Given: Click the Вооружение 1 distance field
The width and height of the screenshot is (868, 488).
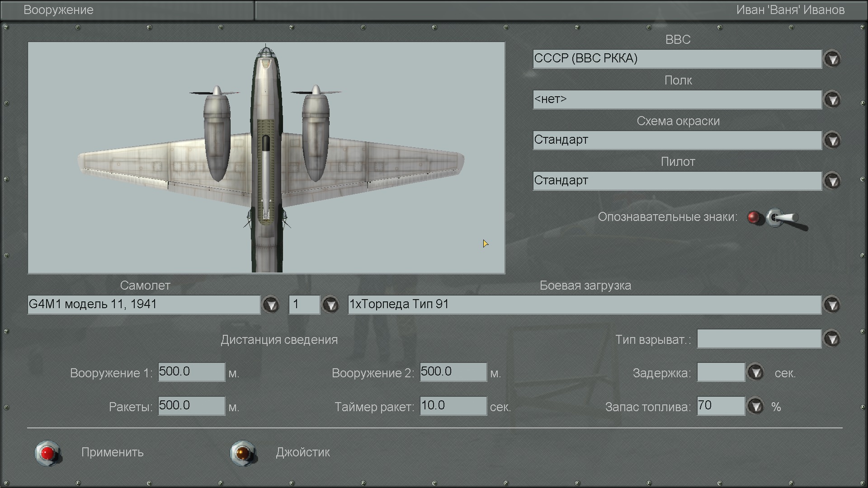Looking at the screenshot, I should pyautogui.click(x=191, y=372).
